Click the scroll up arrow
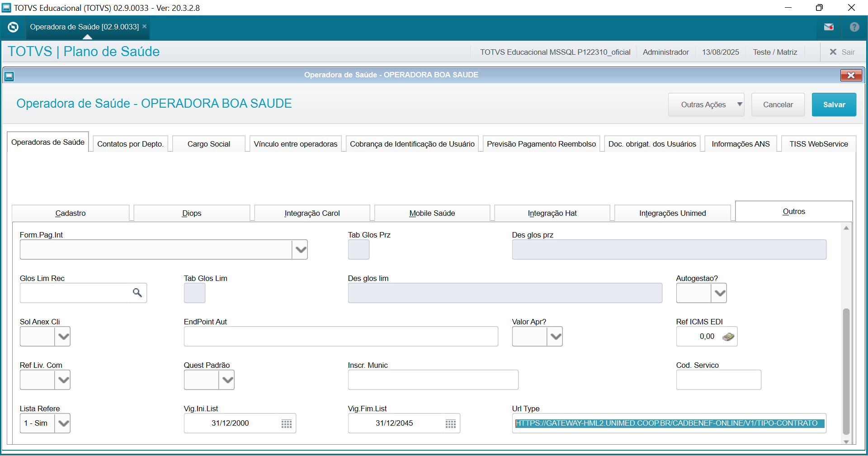The height and width of the screenshot is (456, 868). (846, 228)
